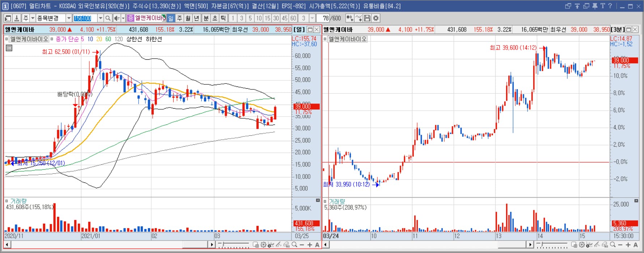Open the minute interval dropdown next to 3
644x253 pixels.
(x=312, y=18)
